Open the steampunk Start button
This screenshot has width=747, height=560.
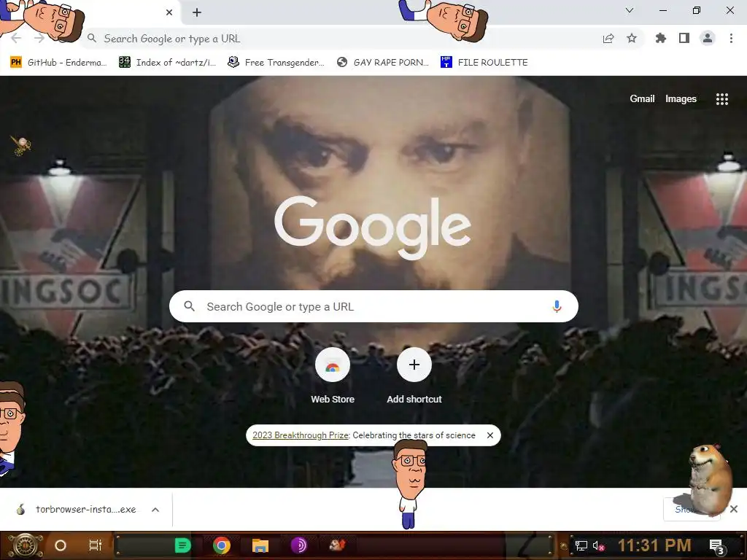(x=26, y=545)
